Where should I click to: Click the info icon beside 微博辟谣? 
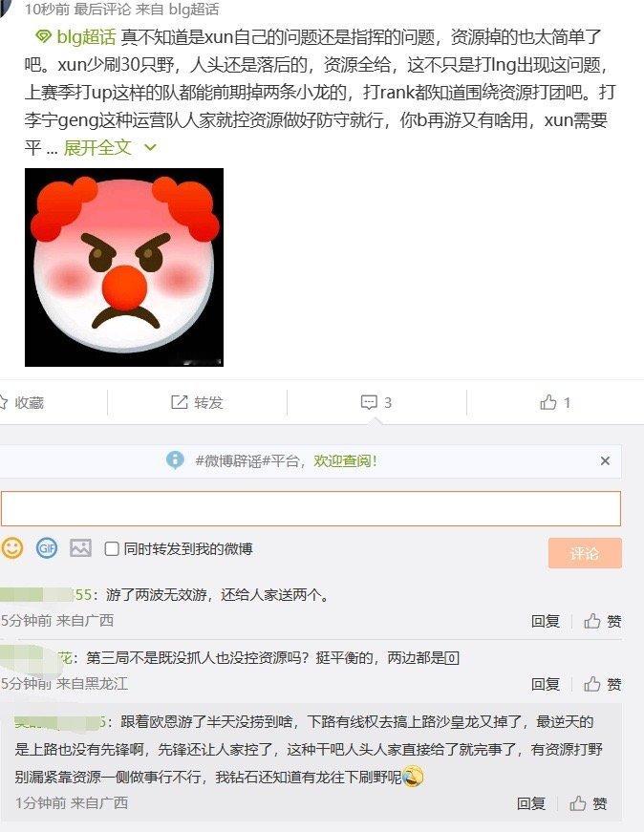point(175,460)
